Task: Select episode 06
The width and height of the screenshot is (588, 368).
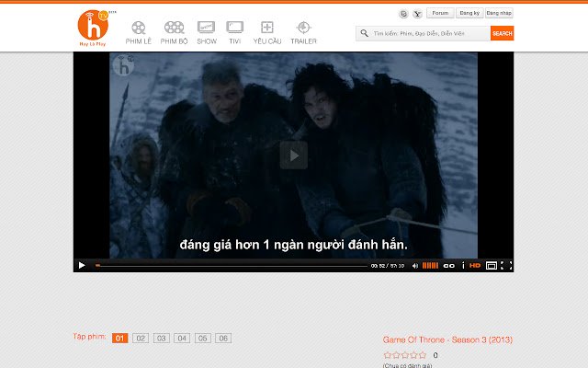Action: tap(223, 338)
